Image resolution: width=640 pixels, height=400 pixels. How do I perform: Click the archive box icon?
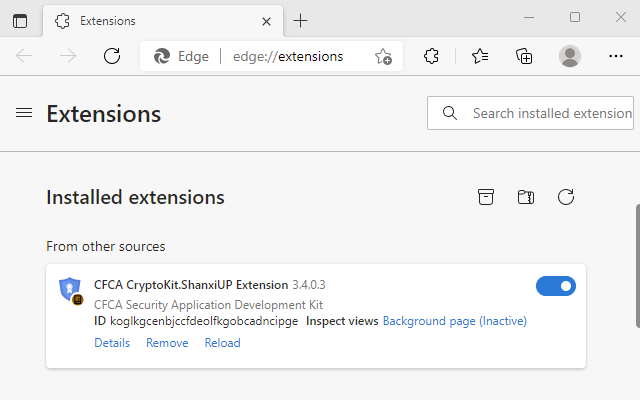coord(486,197)
